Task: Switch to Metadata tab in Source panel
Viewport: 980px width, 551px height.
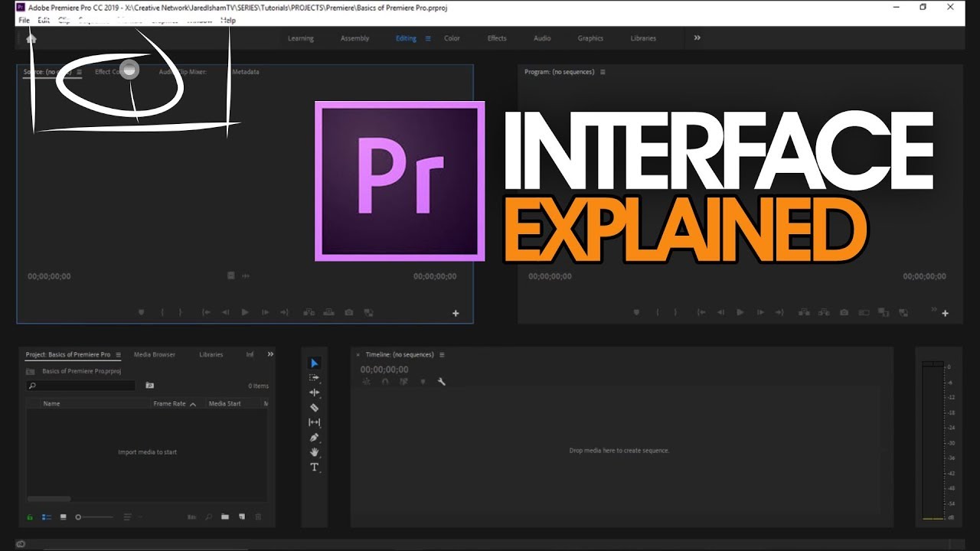Action: pos(246,72)
